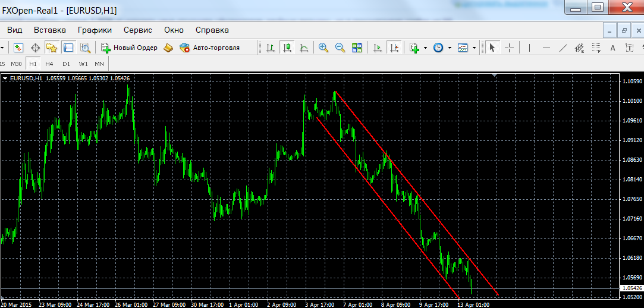Image resolution: width=644 pixels, height=308 pixels.
Task: Switch to M30 timeframe
Action: tap(16, 64)
